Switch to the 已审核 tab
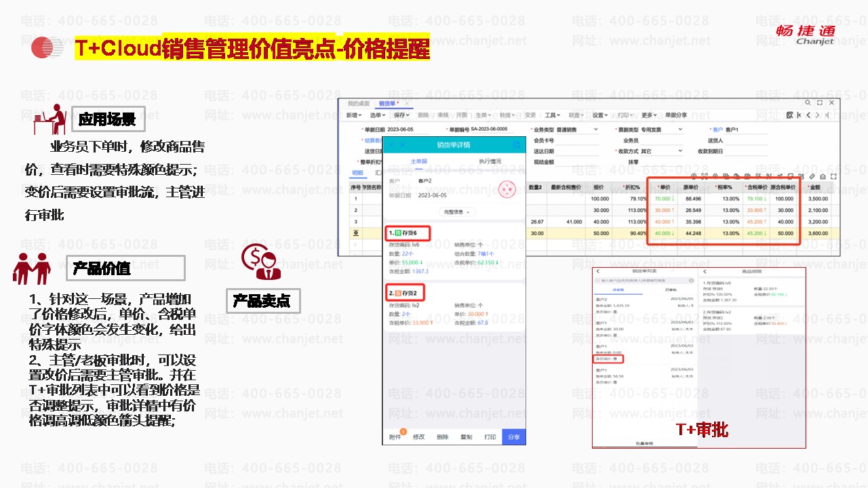Image resolution: width=868 pixels, height=488 pixels. (x=671, y=289)
